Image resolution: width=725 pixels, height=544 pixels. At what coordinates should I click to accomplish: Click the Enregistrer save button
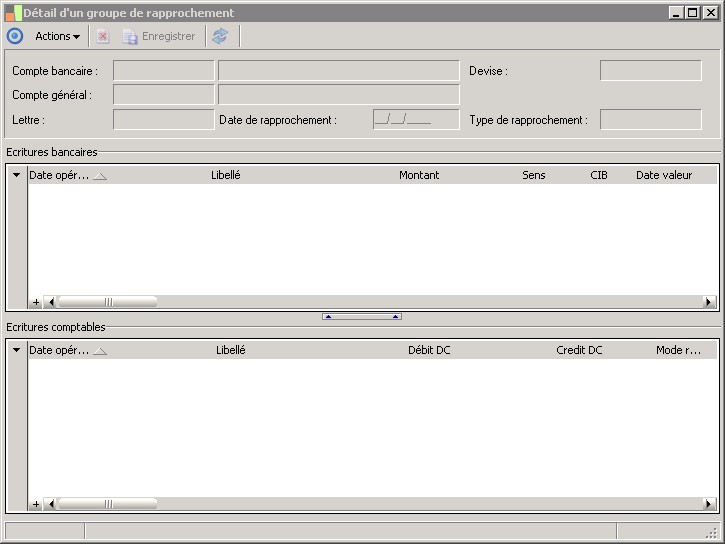(159, 36)
